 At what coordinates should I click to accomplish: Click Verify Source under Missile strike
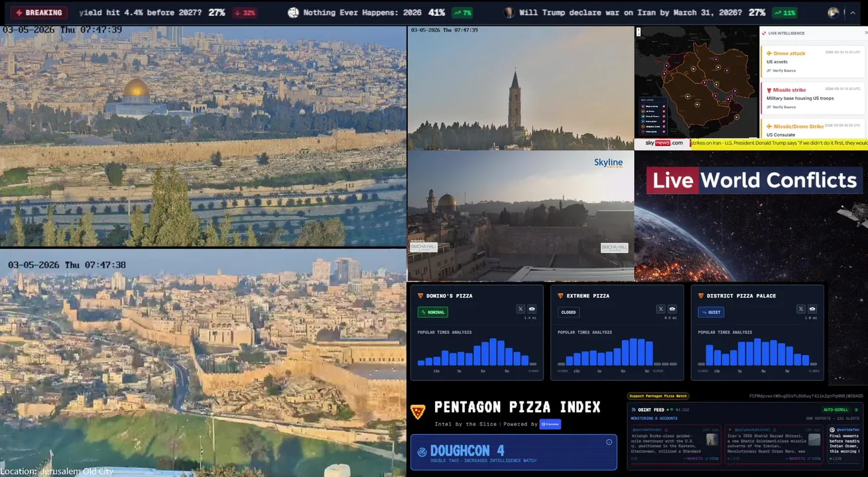pos(781,107)
